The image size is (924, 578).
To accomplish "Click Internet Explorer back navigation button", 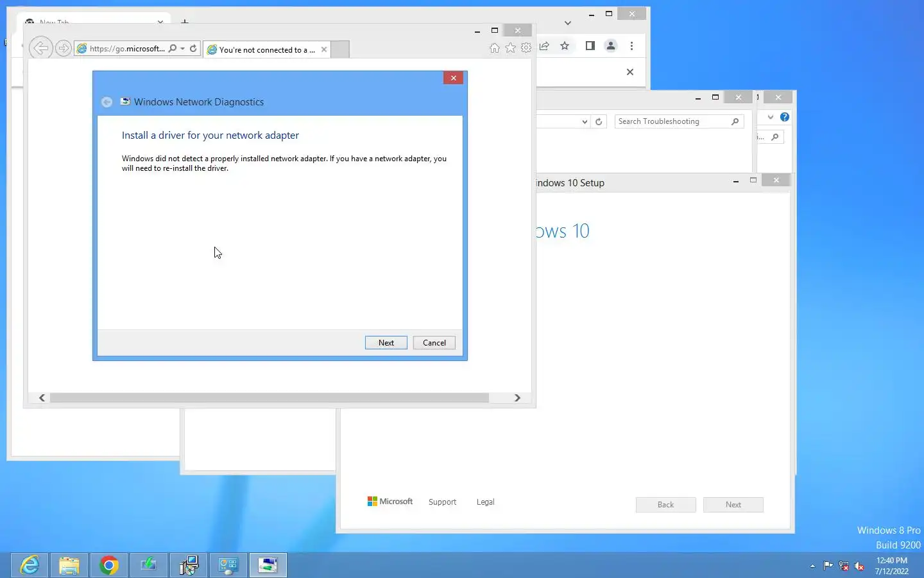I will pos(40,48).
